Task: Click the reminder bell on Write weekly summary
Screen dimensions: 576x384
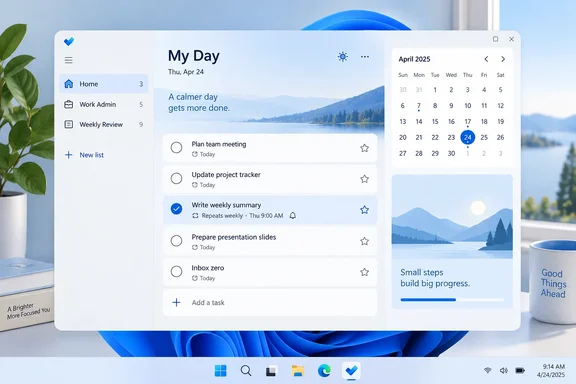Action: click(x=292, y=215)
